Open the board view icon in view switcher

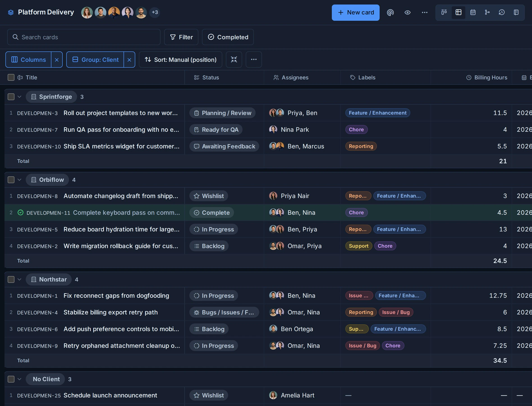click(x=444, y=12)
